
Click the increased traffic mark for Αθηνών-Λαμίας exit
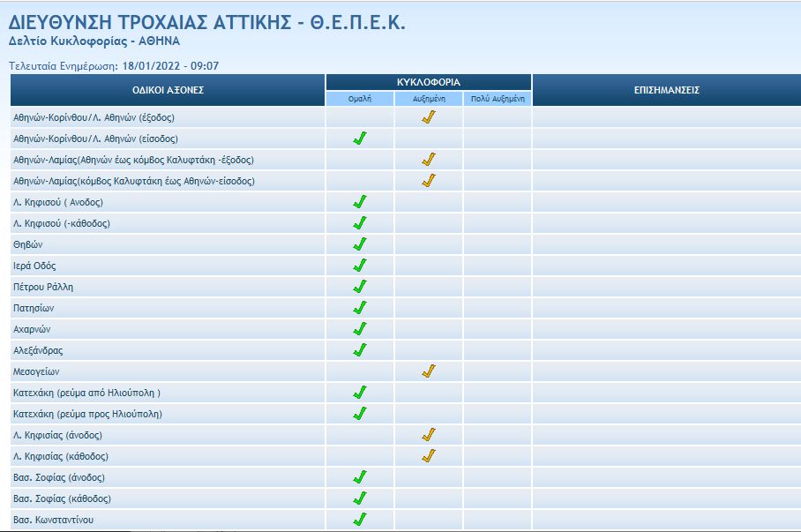[x=428, y=159]
